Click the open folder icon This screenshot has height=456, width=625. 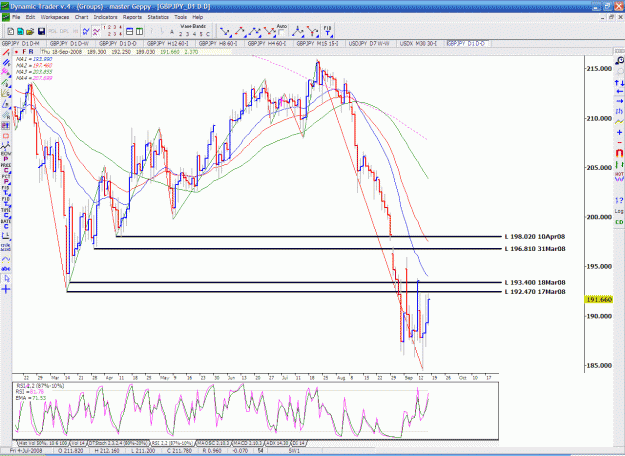(x=30, y=31)
